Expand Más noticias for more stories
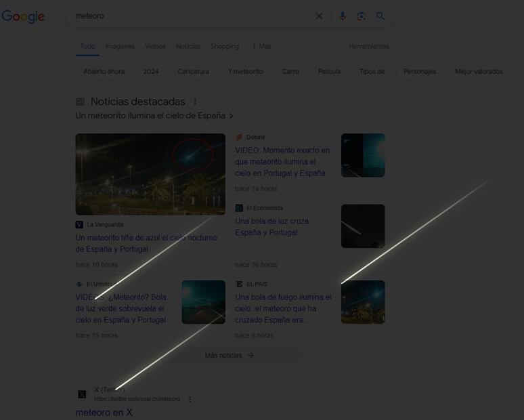 (x=230, y=355)
